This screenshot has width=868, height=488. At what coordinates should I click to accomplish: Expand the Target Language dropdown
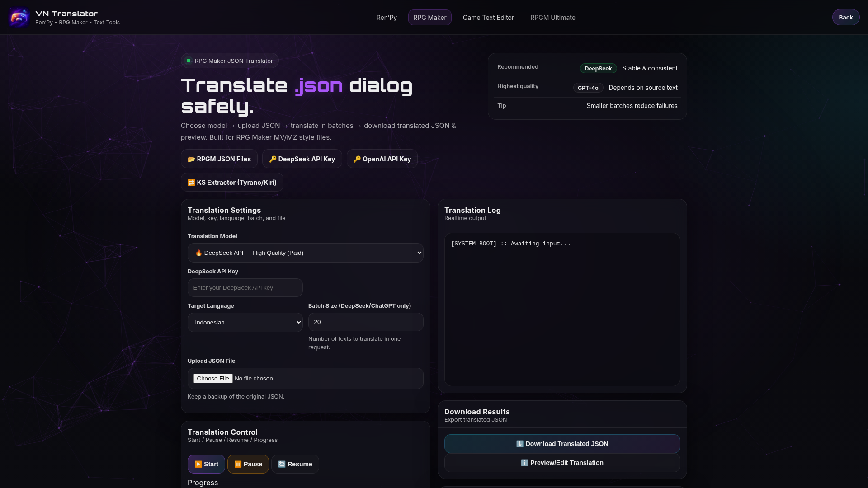tap(245, 323)
